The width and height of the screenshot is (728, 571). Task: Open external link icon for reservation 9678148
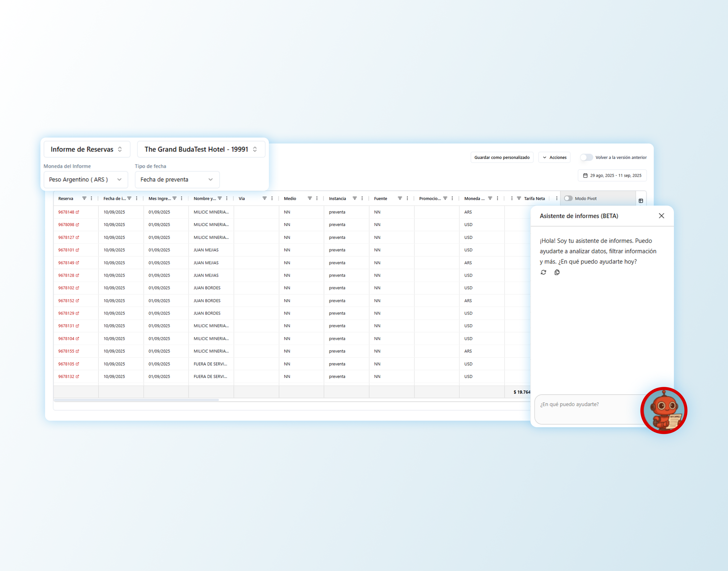(77, 212)
